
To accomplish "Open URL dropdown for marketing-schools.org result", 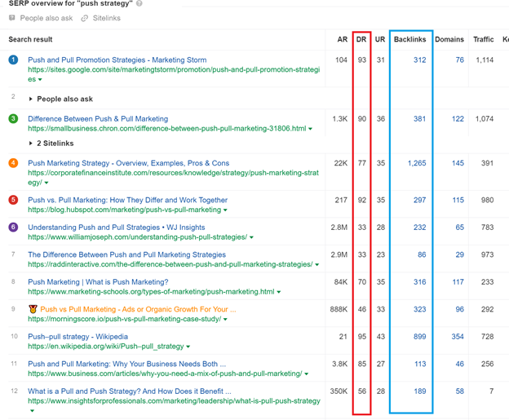I will 278,292.
